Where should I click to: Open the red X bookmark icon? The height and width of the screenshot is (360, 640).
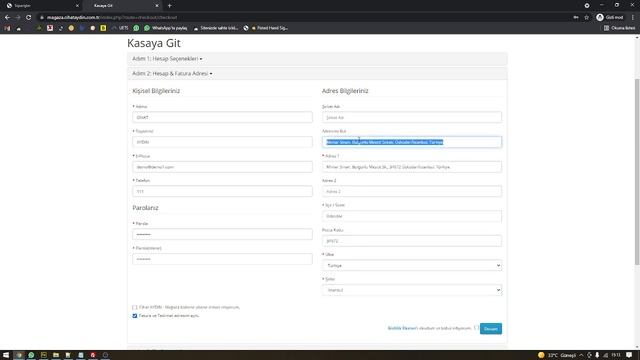50,28
